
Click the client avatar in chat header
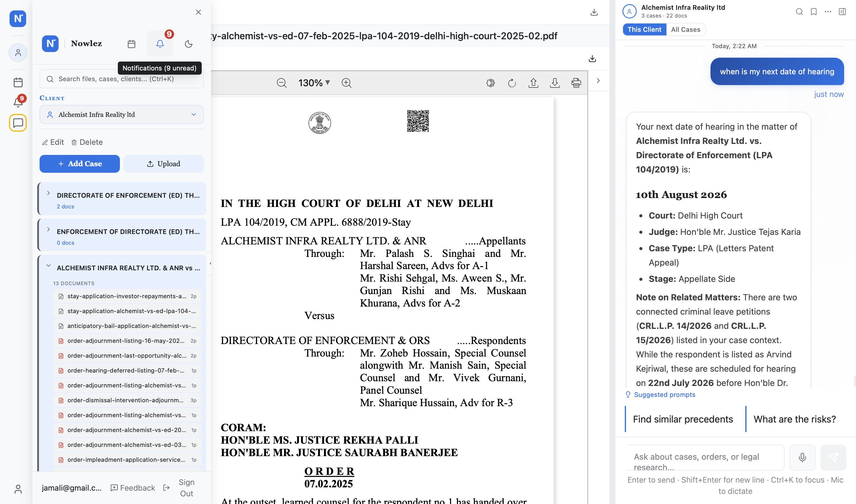[629, 11]
